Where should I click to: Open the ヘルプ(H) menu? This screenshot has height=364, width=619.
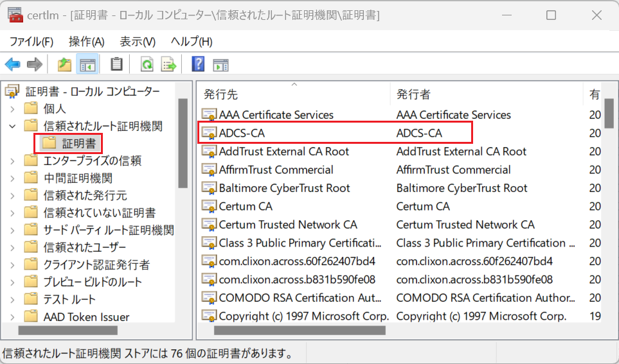(x=192, y=42)
